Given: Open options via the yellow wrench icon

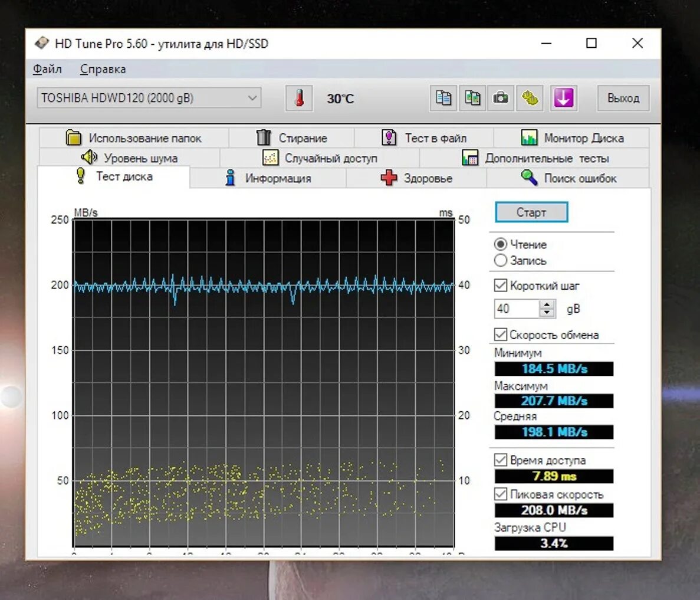Looking at the screenshot, I should tap(530, 99).
